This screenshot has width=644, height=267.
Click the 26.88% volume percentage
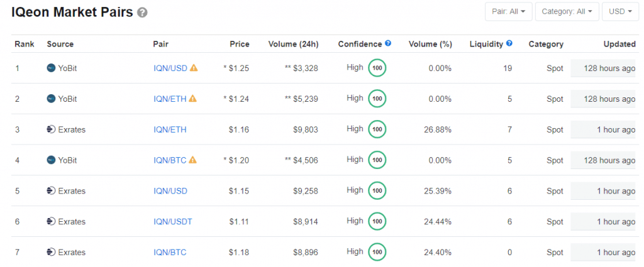(438, 129)
